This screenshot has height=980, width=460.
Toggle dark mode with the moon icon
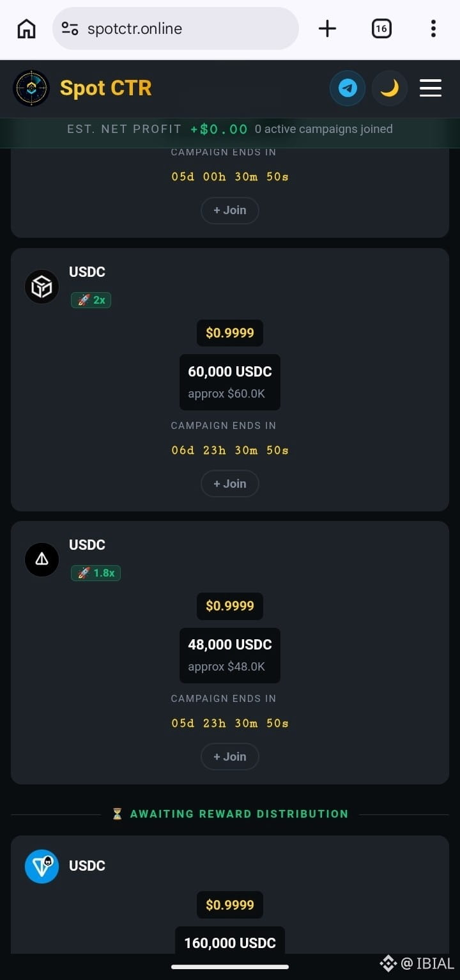[x=389, y=88]
